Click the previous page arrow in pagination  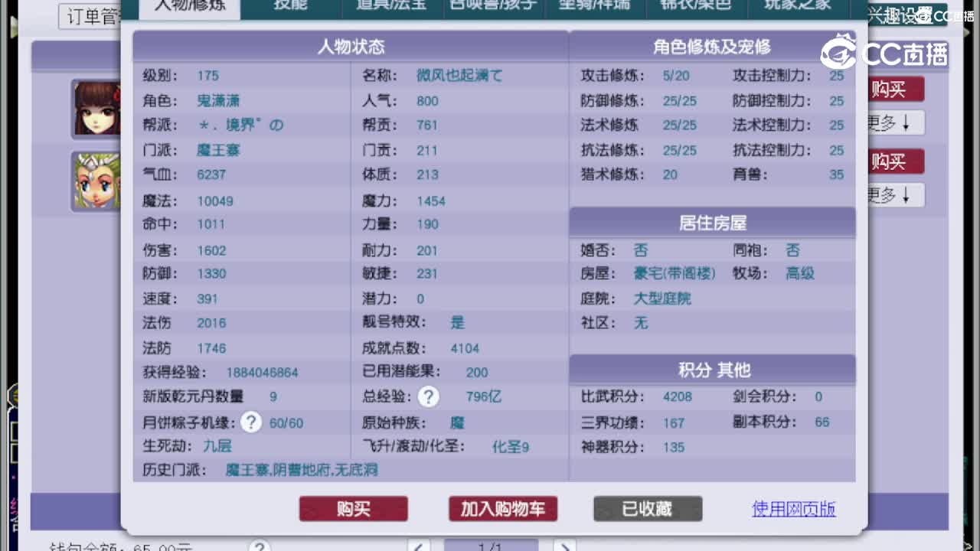click(418, 545)
